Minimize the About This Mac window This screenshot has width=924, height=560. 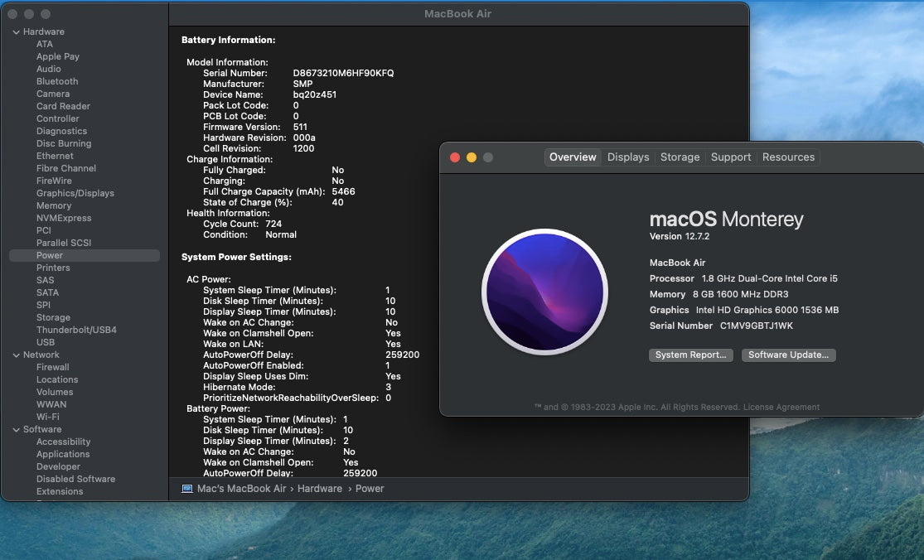click(x=472, y=157)
